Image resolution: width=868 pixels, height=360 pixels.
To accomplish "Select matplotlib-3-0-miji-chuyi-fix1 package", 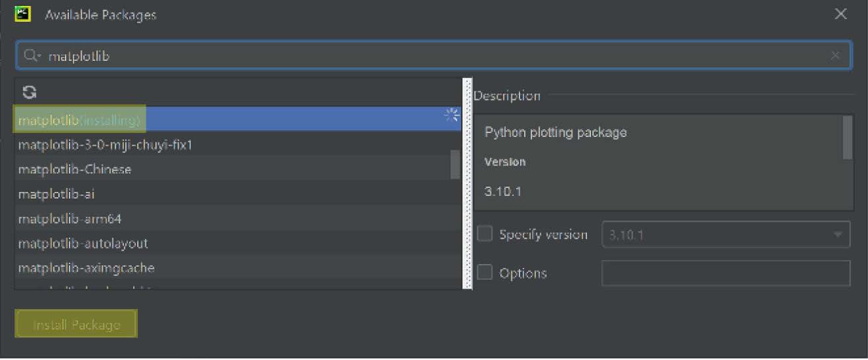I will point(105,144).
